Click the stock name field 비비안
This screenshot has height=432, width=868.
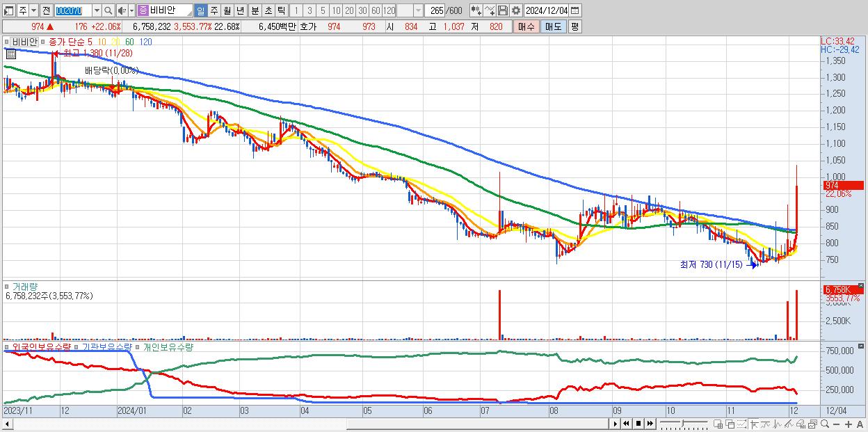point(170,10)
